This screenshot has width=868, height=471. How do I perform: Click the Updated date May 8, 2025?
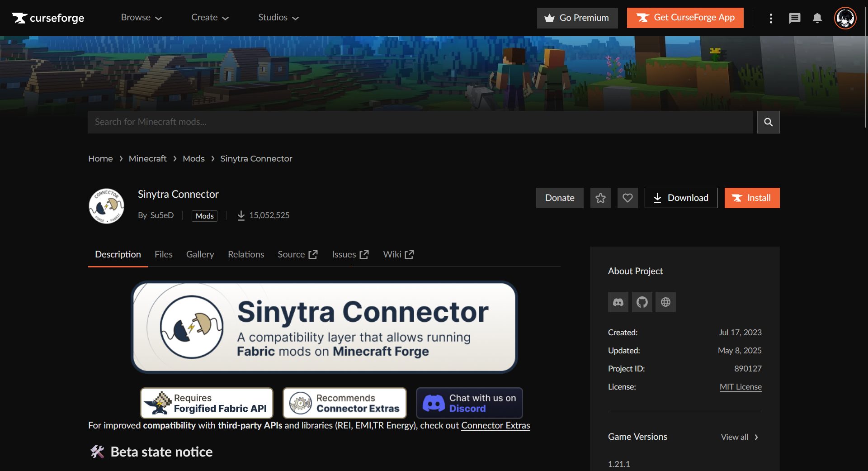click(x=740, y=351)
